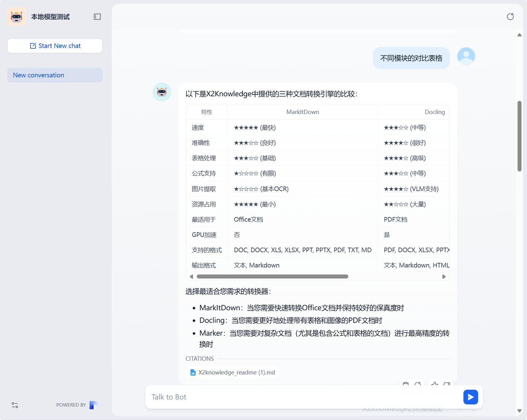The height and width of the screenshot is (420, 527).
Task: Click the GPU加速 row label
Action: (x=204, y=235)
